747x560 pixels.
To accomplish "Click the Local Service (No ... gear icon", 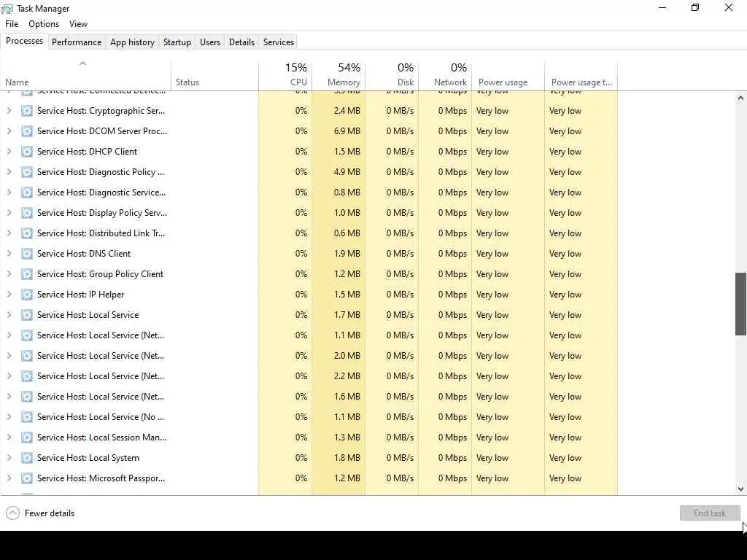I will pos(27,417).
